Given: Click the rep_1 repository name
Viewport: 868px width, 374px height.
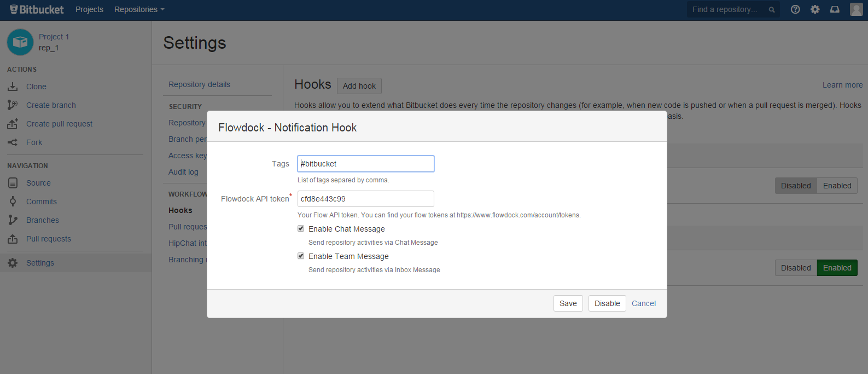Looking at the screenshot, I should [49, 48].
